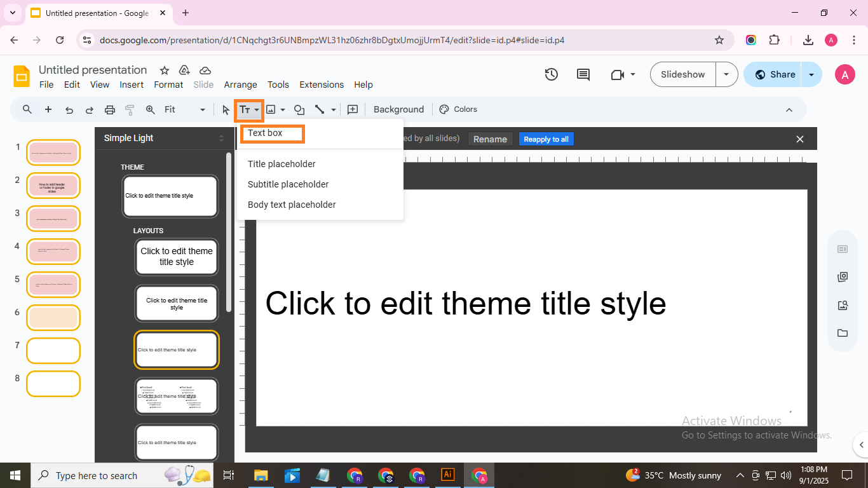
Task: Open the Insert image dropdown arrow
Action: coord(283,110)
